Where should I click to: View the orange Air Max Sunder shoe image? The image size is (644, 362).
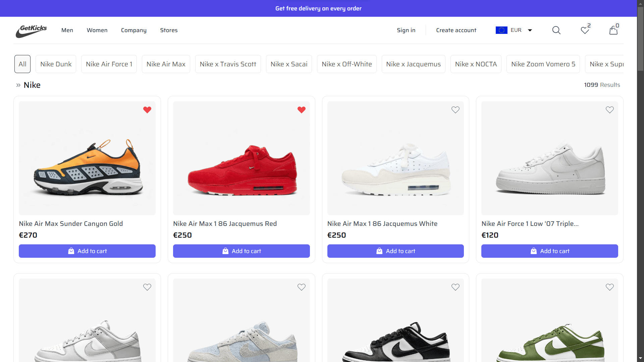87,158
